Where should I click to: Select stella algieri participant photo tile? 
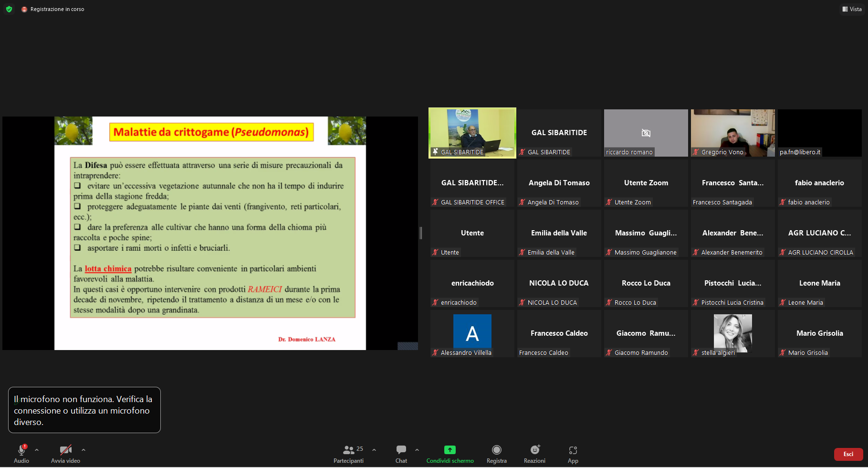(733, 333)
